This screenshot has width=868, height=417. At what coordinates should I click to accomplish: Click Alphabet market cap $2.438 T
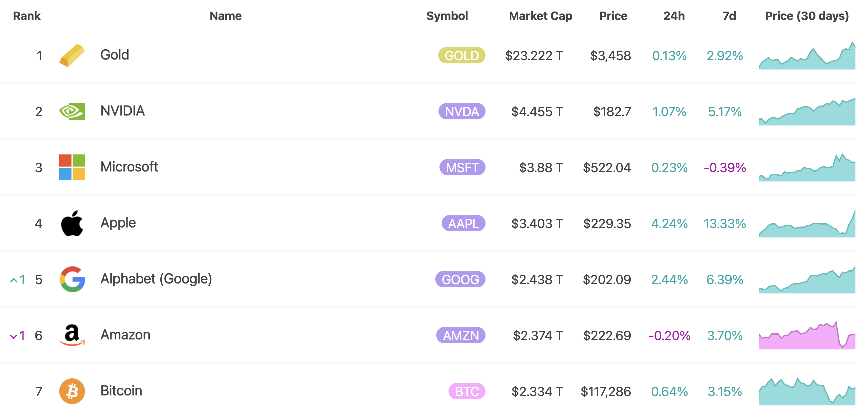tap(537, 280)
